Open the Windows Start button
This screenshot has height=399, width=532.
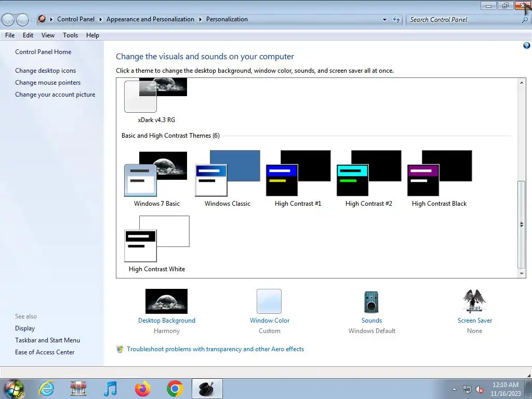click(14, 389)
